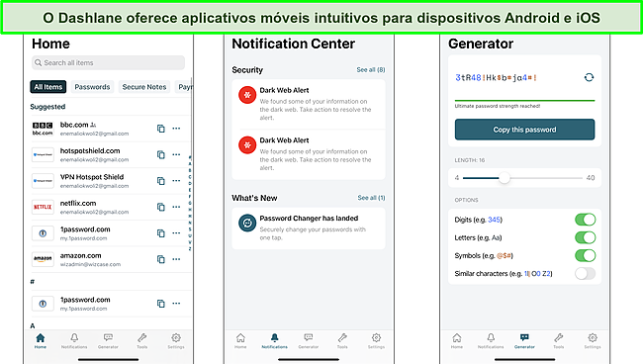Select the Secure Notes filter tab

[x=144, y=87]
